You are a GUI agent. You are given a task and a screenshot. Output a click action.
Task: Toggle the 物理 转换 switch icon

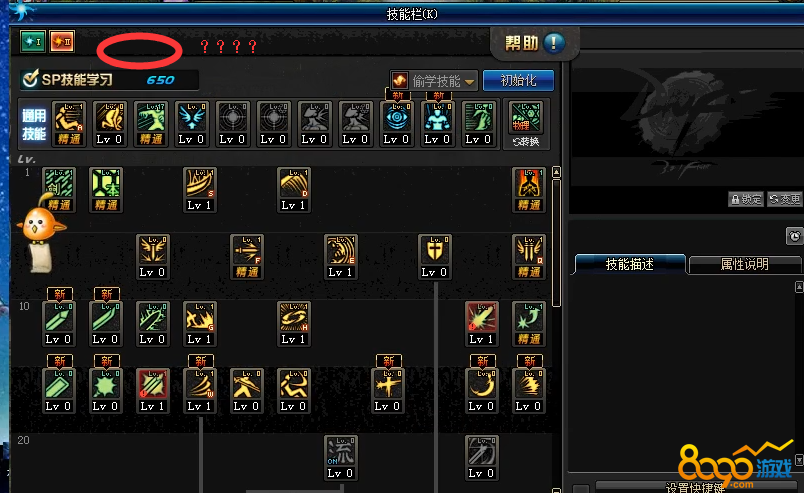(526, 124)
